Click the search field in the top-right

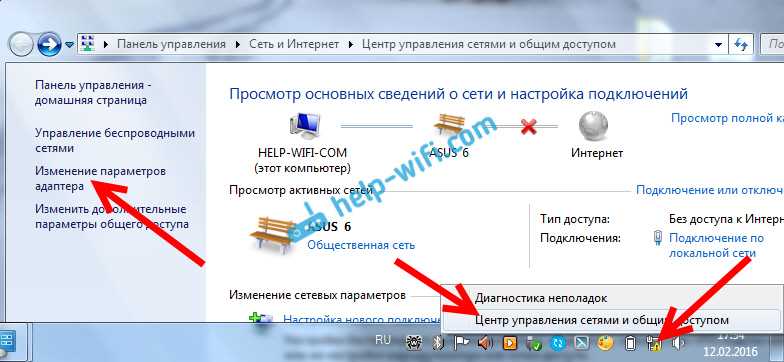(772, 44)
